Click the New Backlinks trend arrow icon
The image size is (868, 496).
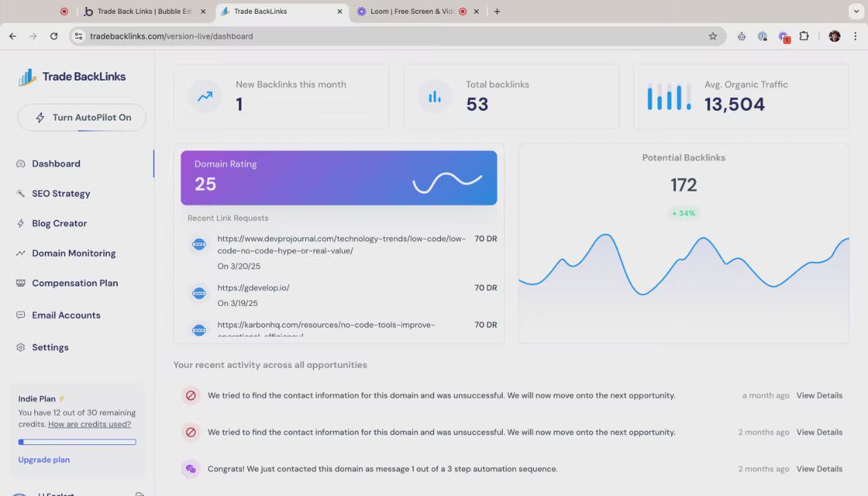205,96
